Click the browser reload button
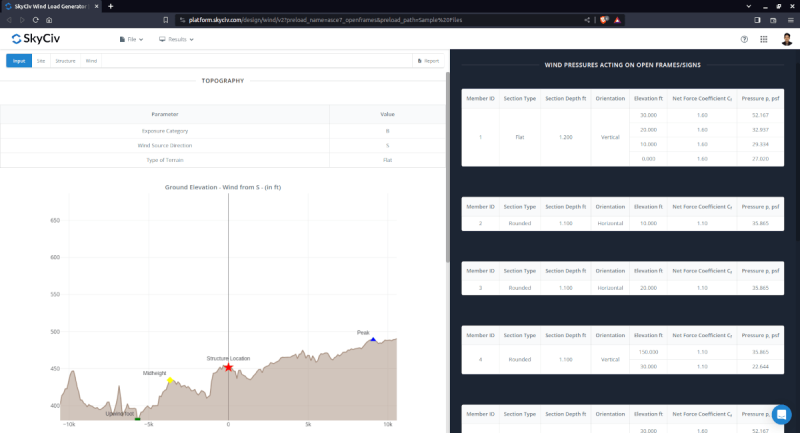The image size is (800, 433). point(35,19)
